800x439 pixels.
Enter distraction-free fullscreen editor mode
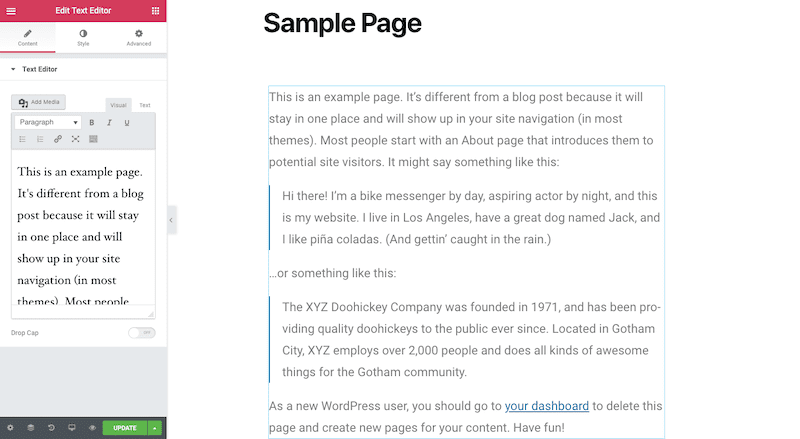pos(76,139)
